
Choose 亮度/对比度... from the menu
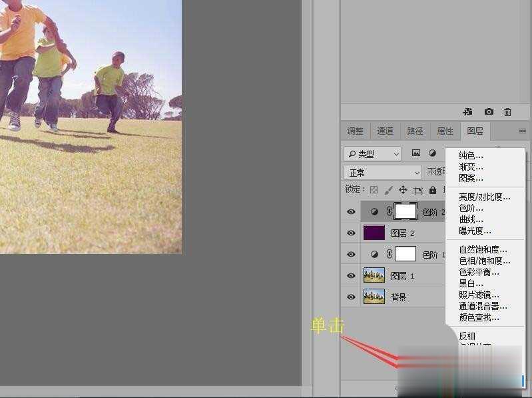(x=484, y=197)
